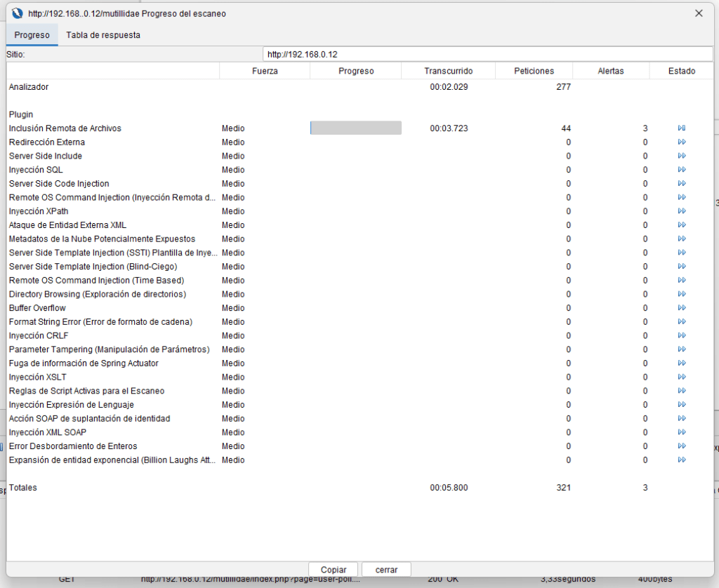Viewport: 719px width, 588px height.
Task: Skip the Billion Laughs expansion plugin
Action: (x=681, y=460)
